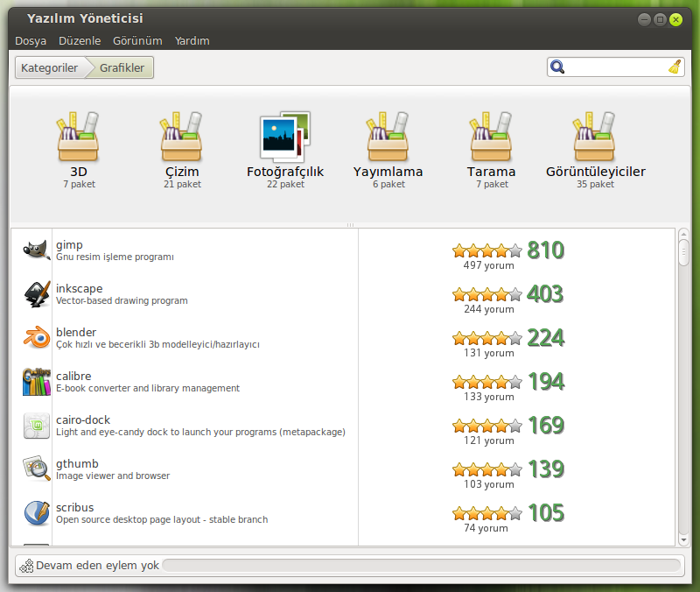Click 'Gnu resim işleme programı' description
The image size is (700, 592).
click(115, 257)
